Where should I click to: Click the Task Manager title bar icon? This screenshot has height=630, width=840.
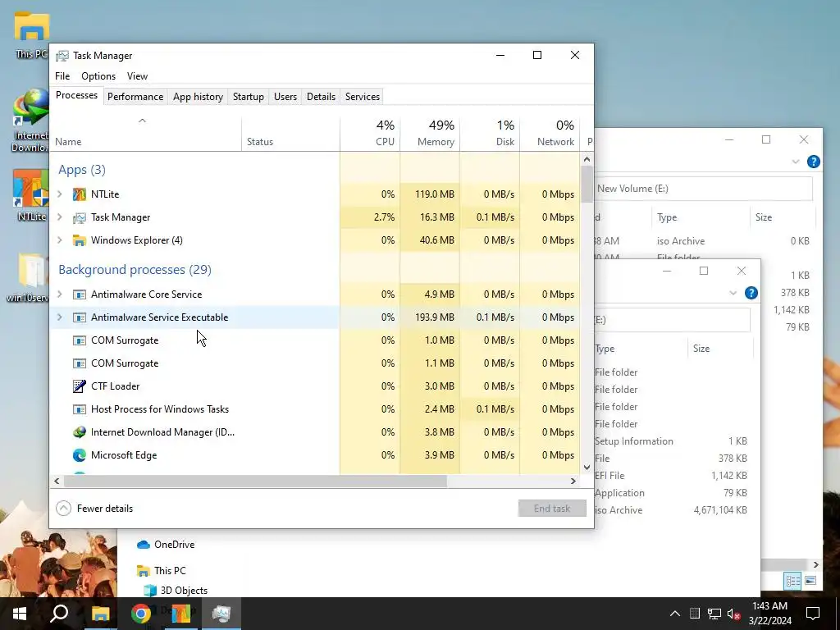click(x=62, y=56)
